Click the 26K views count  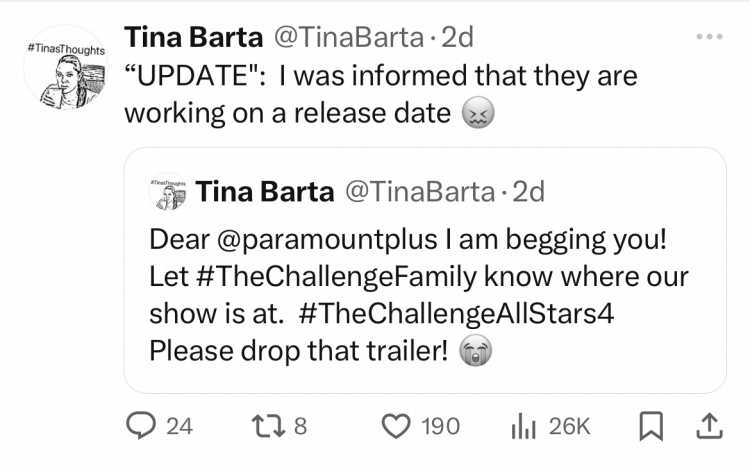[x=569, y=426]
